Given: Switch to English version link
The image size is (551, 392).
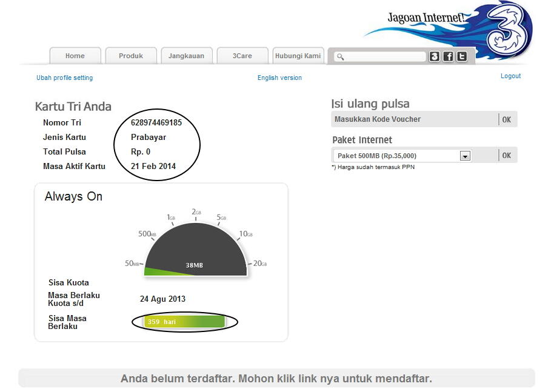Looking at the screenshot, I should pyautogui.click(x=279, y=78).
